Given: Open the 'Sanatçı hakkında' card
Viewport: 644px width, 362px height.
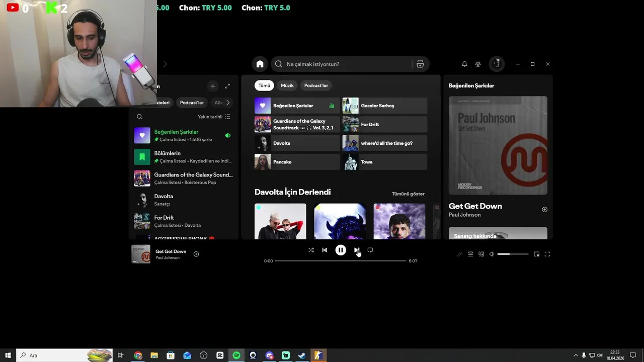Looking at the screenshot, I should click(498, 233).
